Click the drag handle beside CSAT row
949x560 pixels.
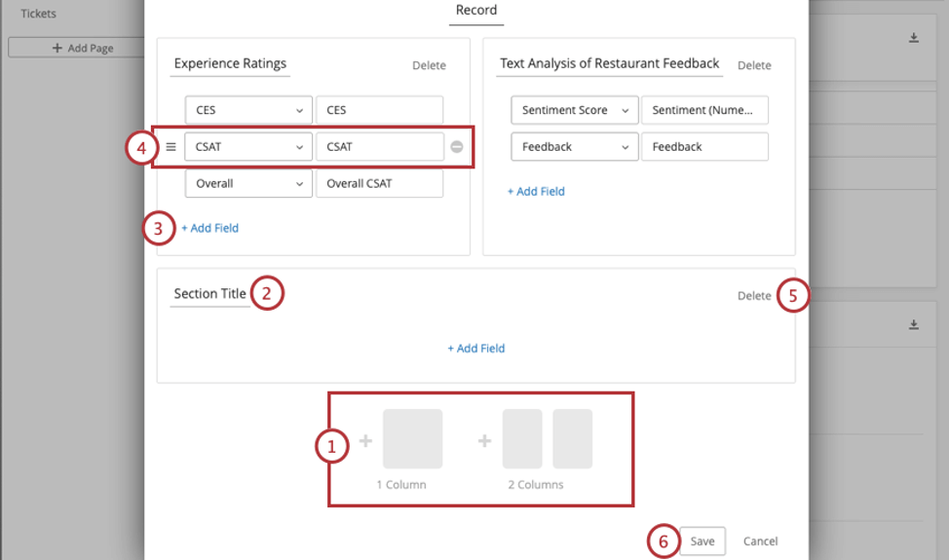point(171,147)
